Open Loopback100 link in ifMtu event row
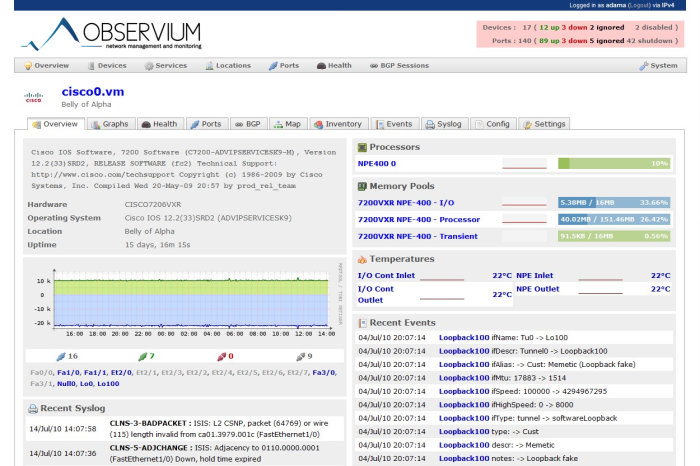Viewport: 700px width, 466px height. click(x=464, y=378)
